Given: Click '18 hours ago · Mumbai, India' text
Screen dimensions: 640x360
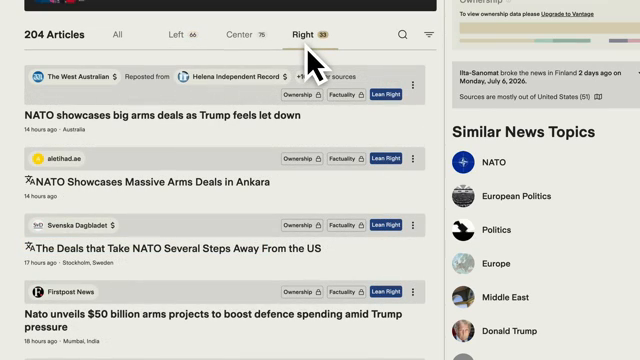Looking at the screenshot, I should [62, 341].
